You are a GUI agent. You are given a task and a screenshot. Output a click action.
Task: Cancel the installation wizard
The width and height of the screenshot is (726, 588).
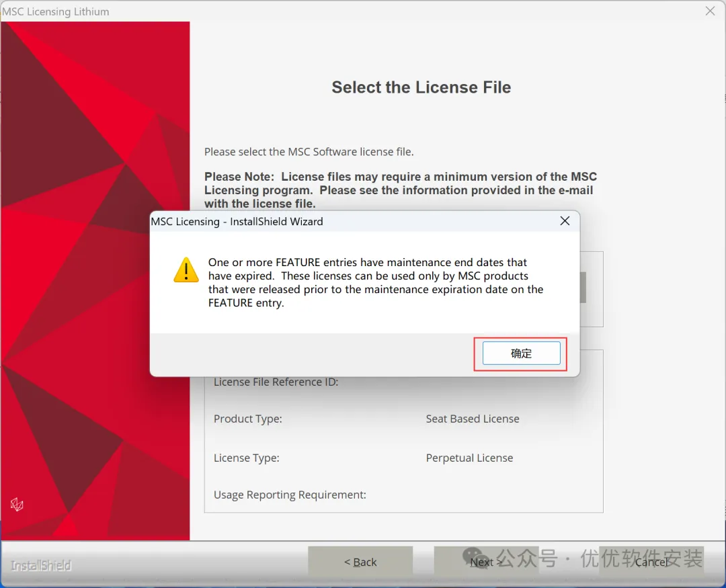651,562
